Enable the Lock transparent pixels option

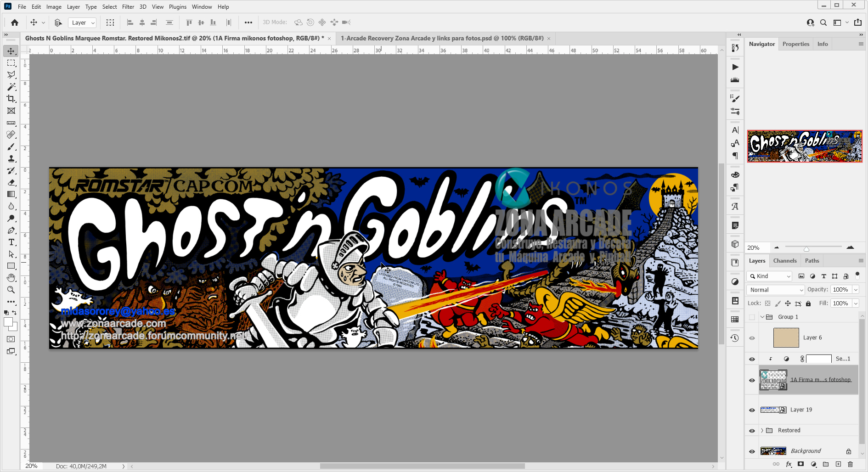[768, 303]
